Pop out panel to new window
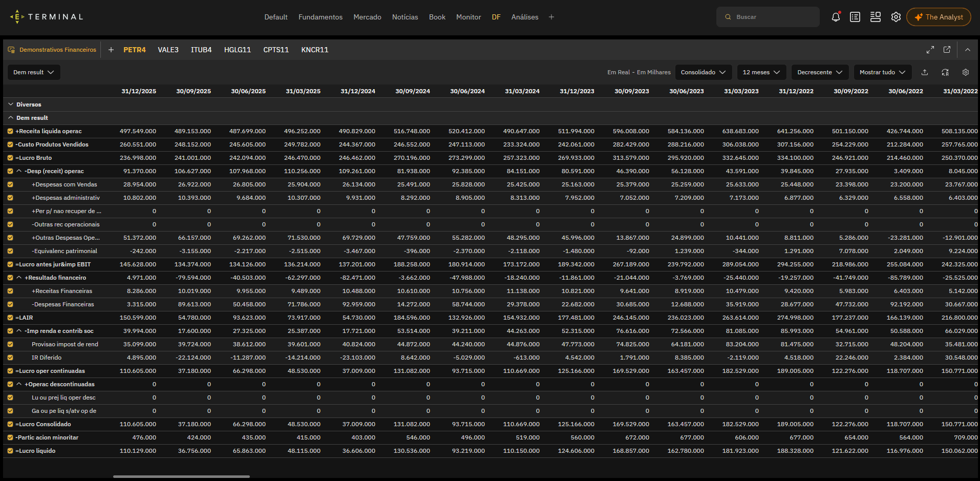 947,50
